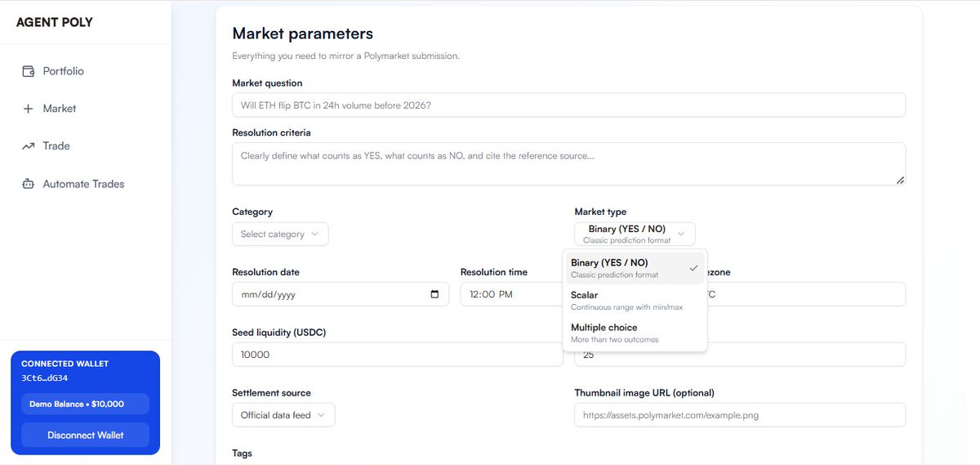Focus the Market question input field
This screenshot has height=465, width=980.
click(x=568, y=105)
